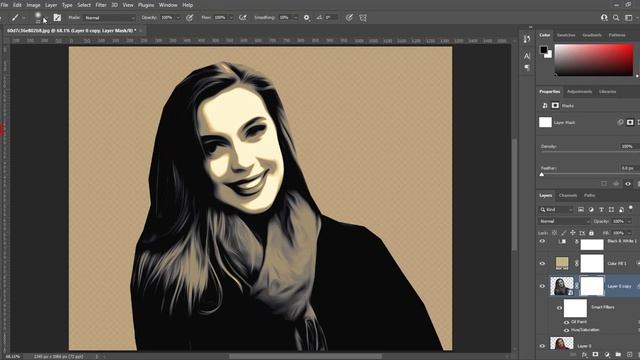Open layer blend mode Normal dropdown
Screen dimensions: 640x360
tap(564, 221)
